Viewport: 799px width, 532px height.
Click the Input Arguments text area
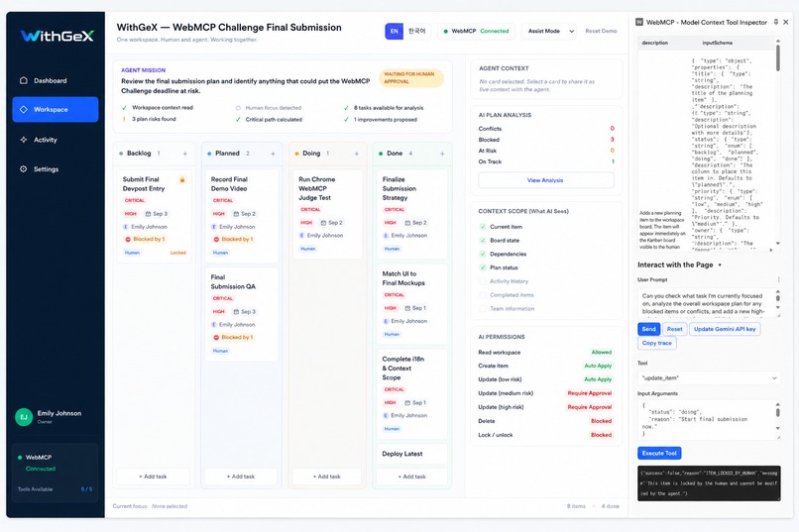[705, 420]
